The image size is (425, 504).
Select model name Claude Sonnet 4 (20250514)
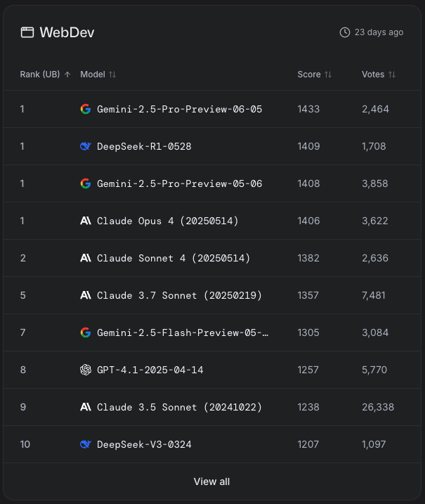click(x=174, y=259)
